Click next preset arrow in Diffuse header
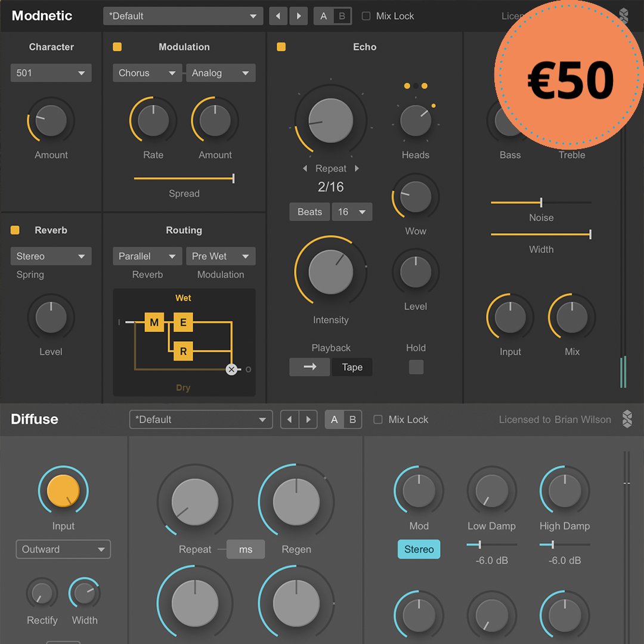Viewport: 644px width, 644px height. [308, 419]
